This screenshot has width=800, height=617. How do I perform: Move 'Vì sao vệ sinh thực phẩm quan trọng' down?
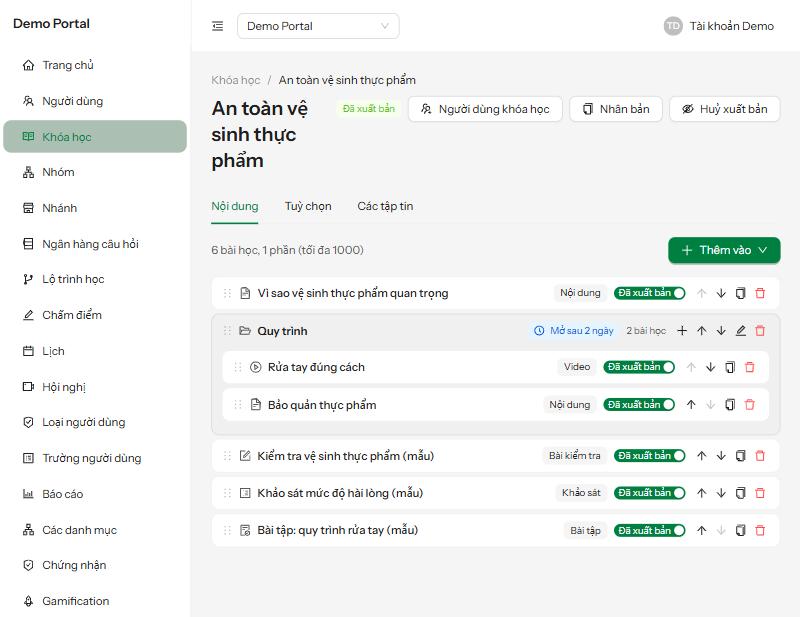coord(721,293)
